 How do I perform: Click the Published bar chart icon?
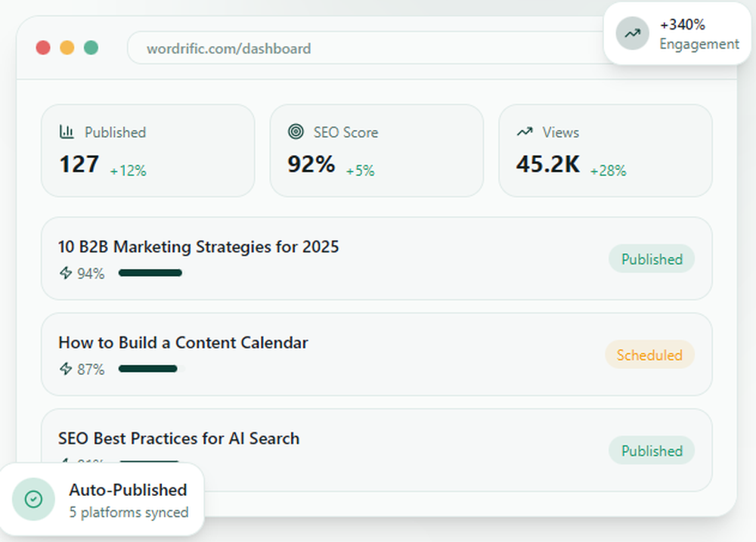67,132
